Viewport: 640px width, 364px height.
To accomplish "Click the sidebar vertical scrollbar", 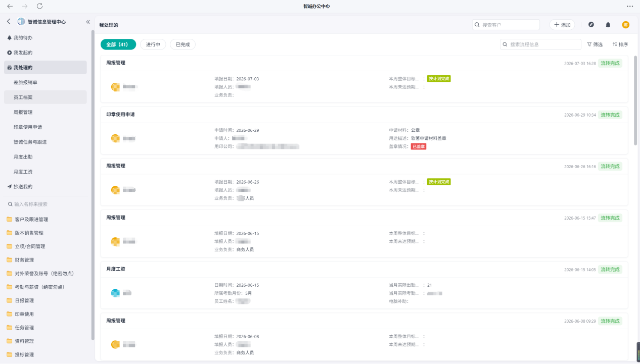I will click(93, 184).
